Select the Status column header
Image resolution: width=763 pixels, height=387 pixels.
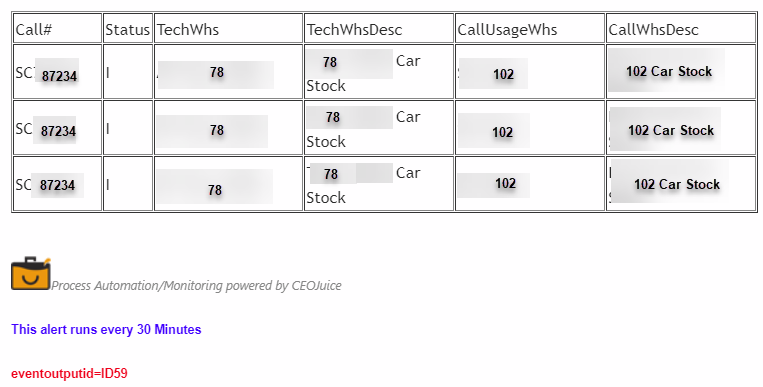(x=128, y=28)
